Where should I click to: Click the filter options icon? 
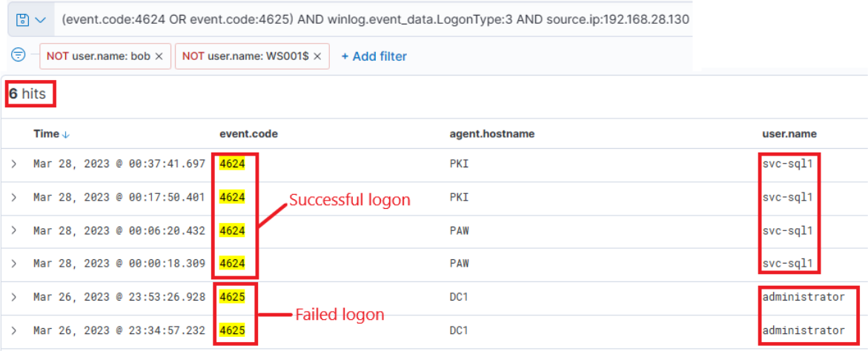tap(19, 56)
